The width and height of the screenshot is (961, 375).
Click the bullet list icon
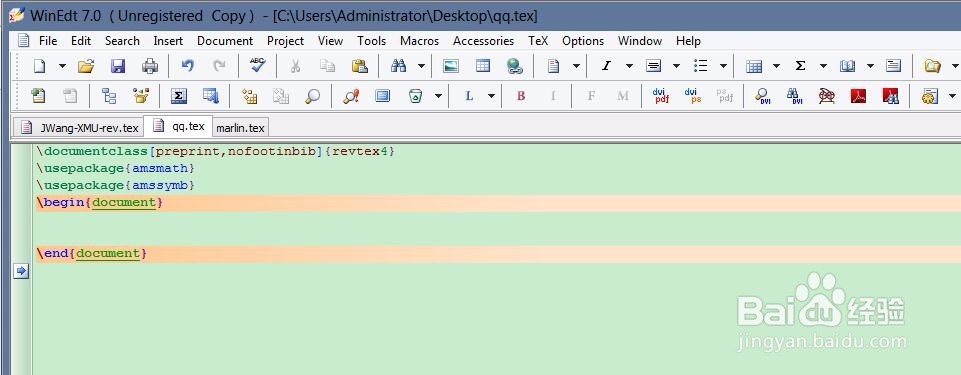[701, 66]
